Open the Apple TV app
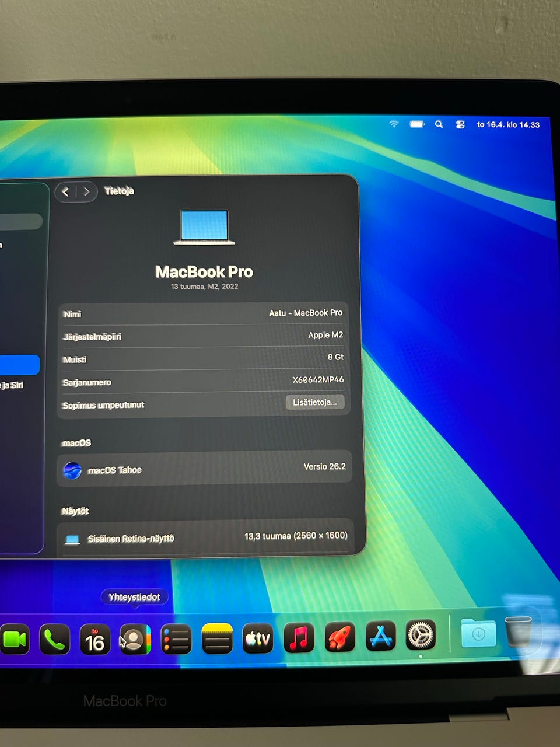Screen dimensions: 560x747 point(258,639)
